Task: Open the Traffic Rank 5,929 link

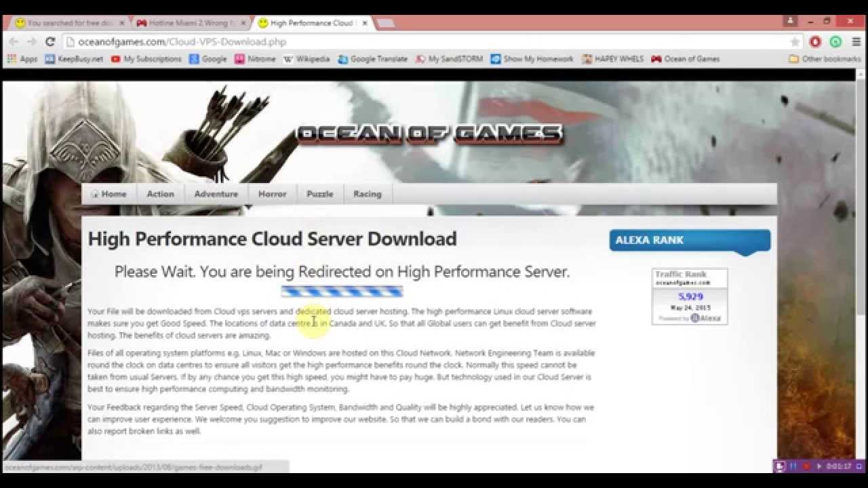Action: pyautogui.click(x=690, y=296)
